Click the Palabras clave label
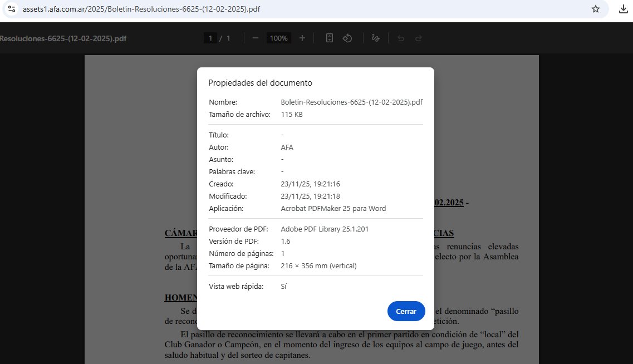Image resolution: width=633 pixels, height=364 pixels. click(232, 171)
